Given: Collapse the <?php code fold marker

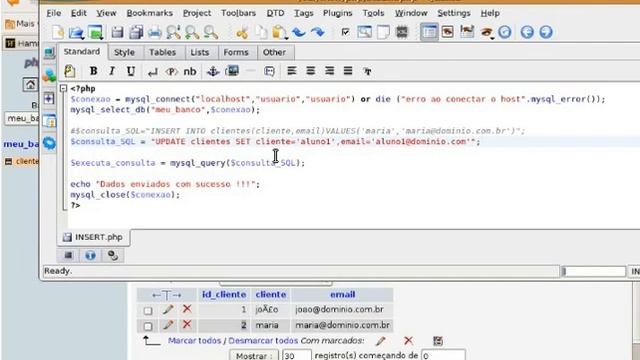Looking at the screenshot, I should click(63, 88).
